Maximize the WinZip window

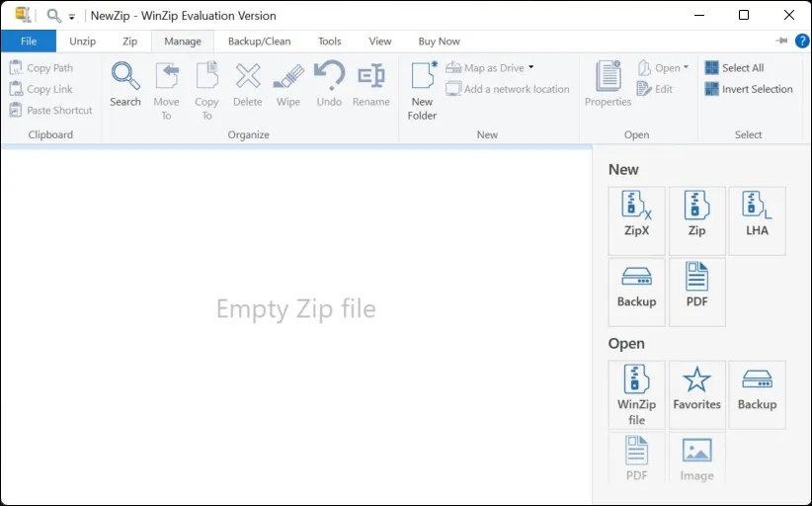pyautogui.click(x=744, y=15)
